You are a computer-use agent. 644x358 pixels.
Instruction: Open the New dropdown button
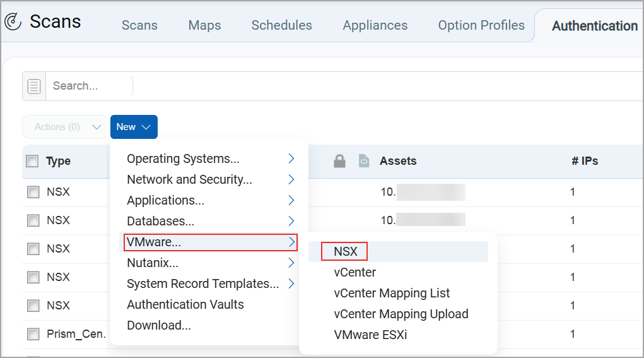(x=134, y=127)
